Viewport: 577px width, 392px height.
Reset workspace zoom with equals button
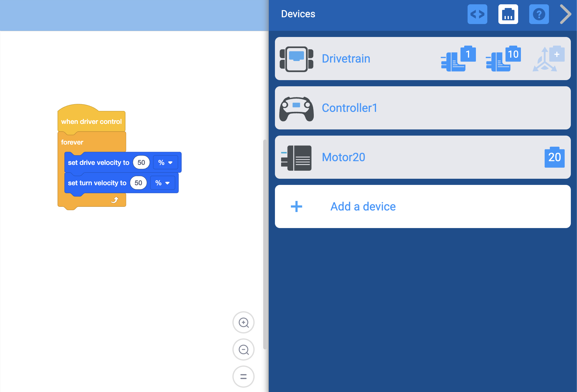coord(243,377)
